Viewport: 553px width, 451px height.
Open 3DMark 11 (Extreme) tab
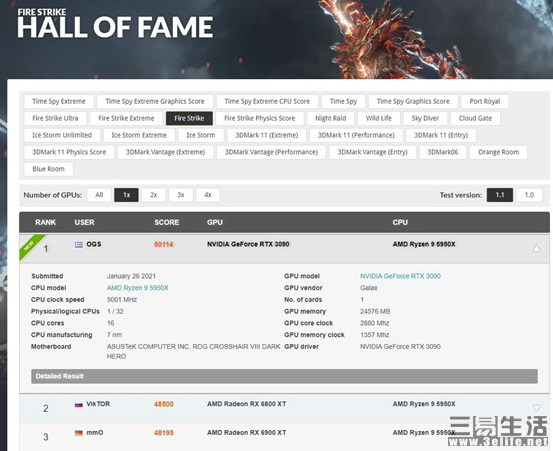coord(267,135)
